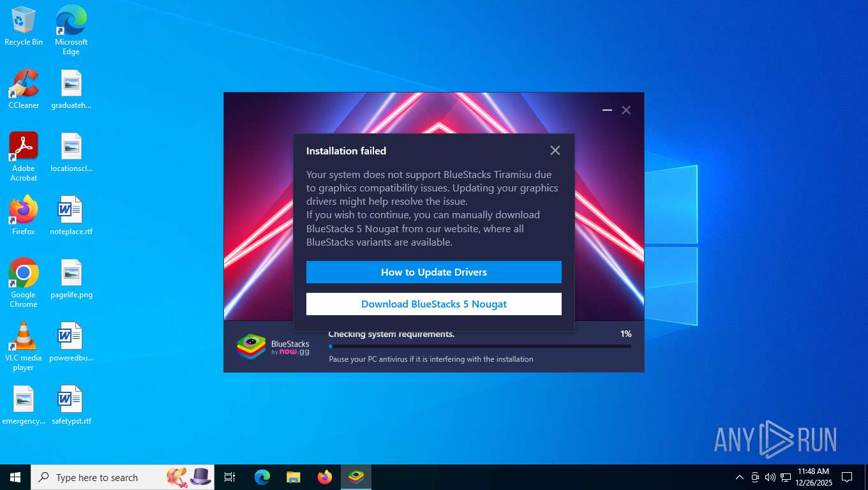Select Microsoft Edge desktop shortcut
The width and height of the screenshot is (868, 490).
tap(71, 30)
